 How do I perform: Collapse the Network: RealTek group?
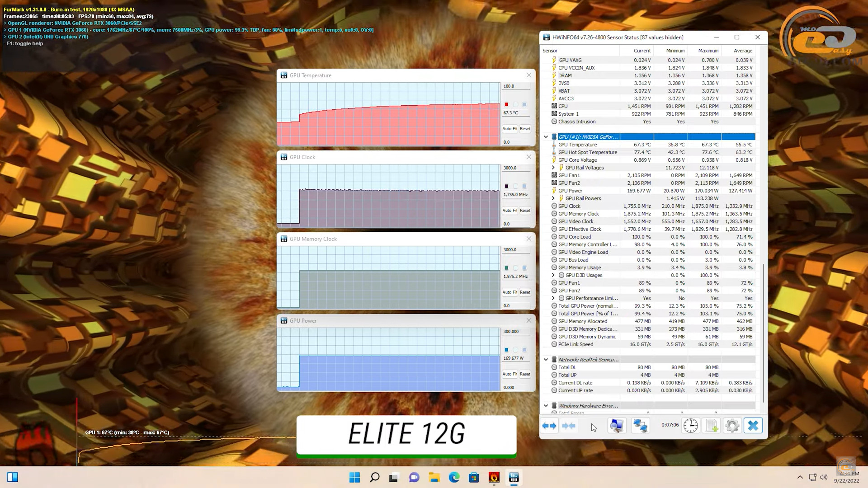(x=546, y=360)
